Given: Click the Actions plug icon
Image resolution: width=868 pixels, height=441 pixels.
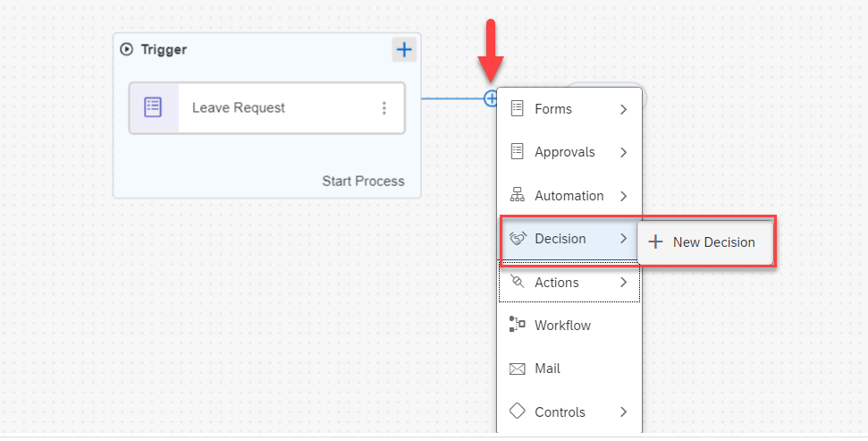Looking at the screenshot, I should (517, 282).
